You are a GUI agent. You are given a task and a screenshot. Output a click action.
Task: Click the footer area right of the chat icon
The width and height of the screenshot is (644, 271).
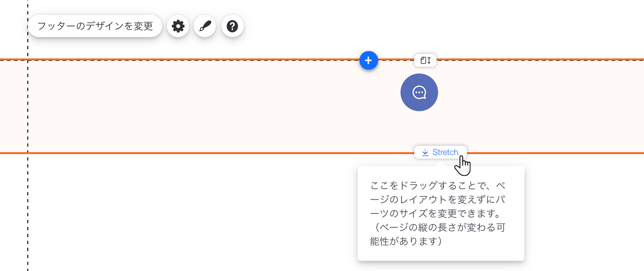pos(533,107)
